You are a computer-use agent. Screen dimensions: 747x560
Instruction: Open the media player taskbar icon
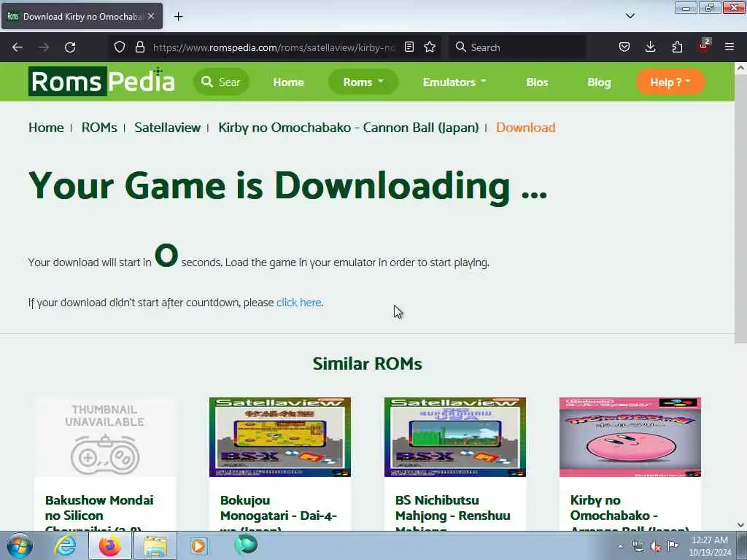click(199, 545)
